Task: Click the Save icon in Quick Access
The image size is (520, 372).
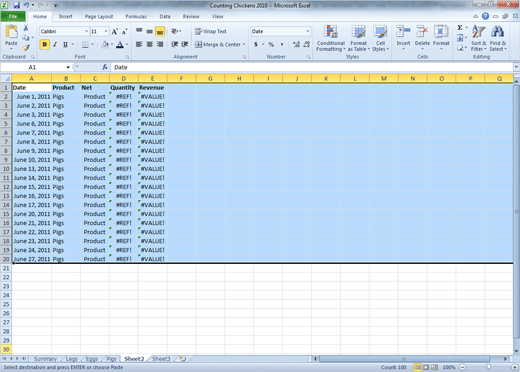Action: (x=16, y=5)
